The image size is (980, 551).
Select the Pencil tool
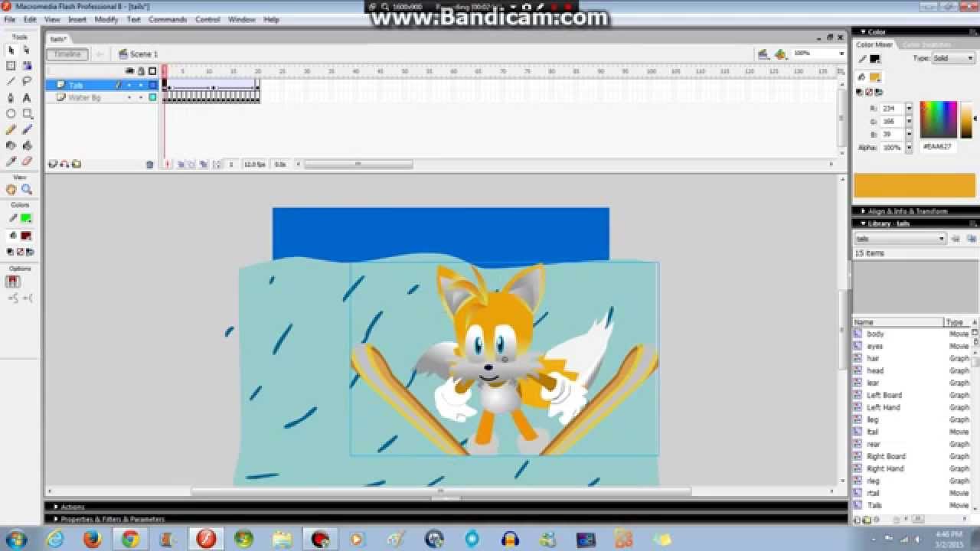coord(11,129)
